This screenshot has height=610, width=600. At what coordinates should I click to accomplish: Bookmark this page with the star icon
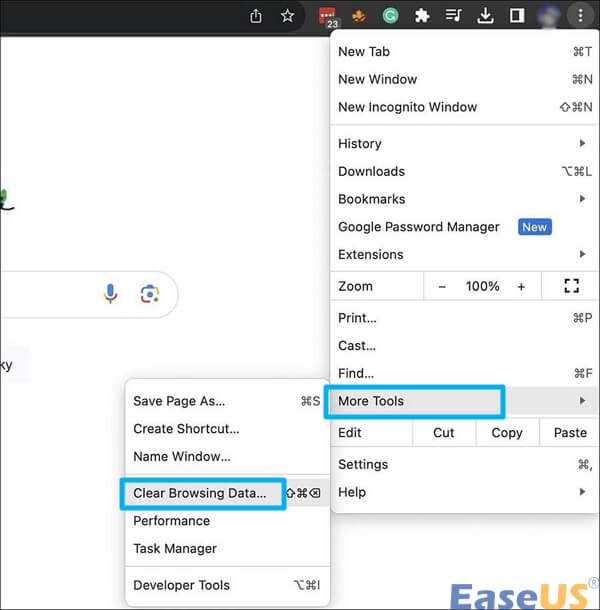288,16
